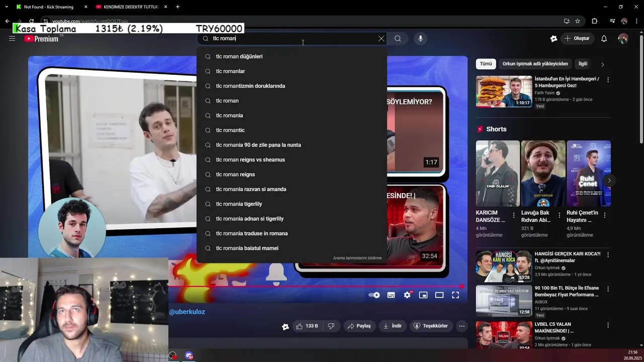Open YouTube notifications bell

pyautogui.click(x=604, y=39)
